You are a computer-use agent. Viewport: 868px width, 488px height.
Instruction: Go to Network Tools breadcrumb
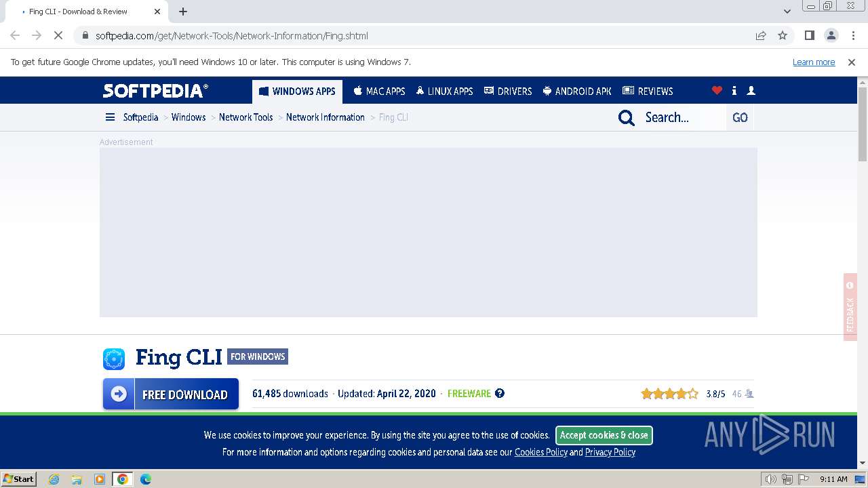(245, 117)
